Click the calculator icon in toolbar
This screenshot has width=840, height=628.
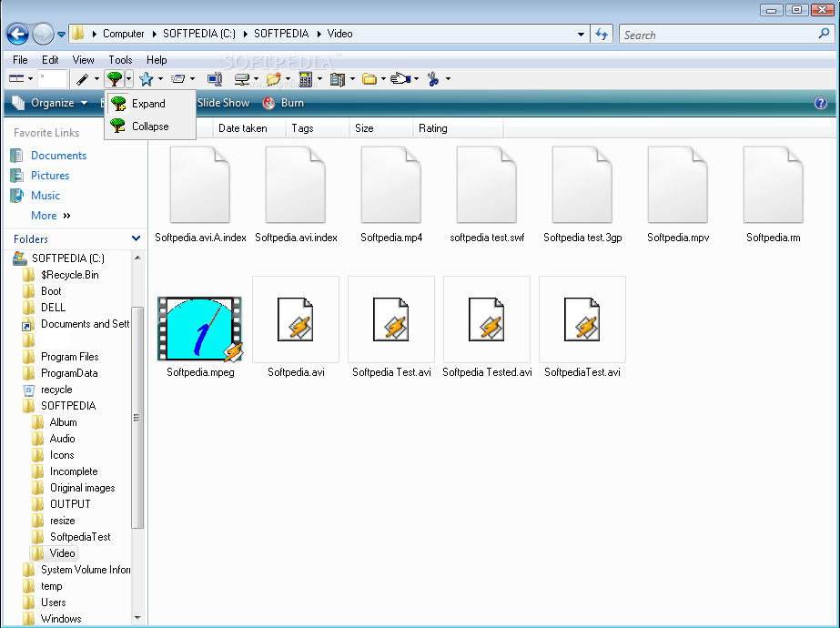click(306, 79)
